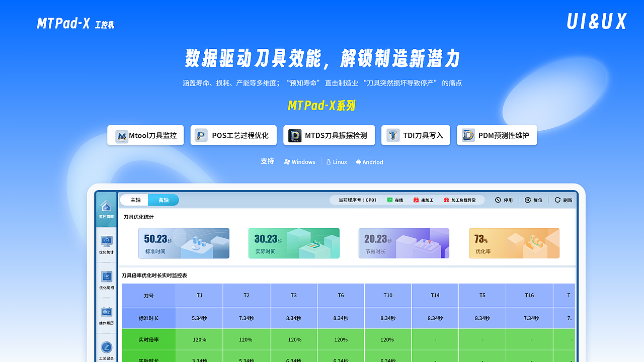
Task: Click the 当前程序号：OP01 text
Action: pos(357,200)
